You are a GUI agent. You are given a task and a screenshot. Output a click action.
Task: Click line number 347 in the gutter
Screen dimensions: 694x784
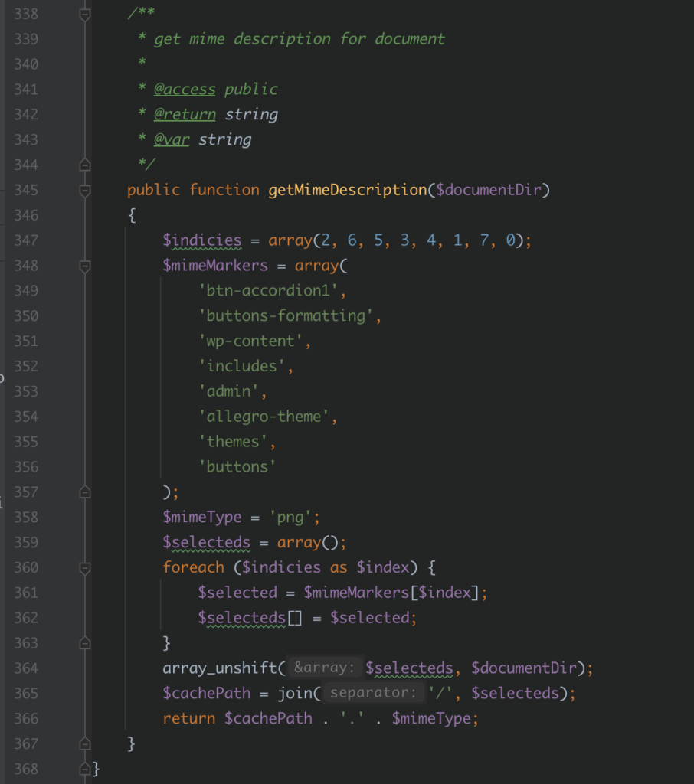(26, 240)
